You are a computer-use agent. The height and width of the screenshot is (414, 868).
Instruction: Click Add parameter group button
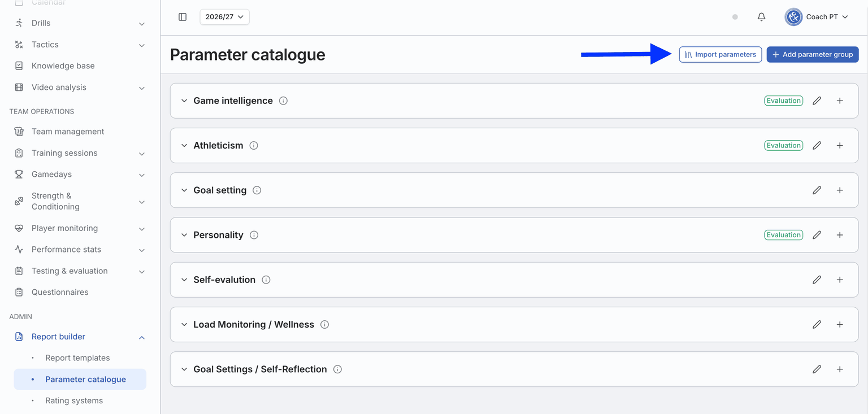(x=813, y=54)
